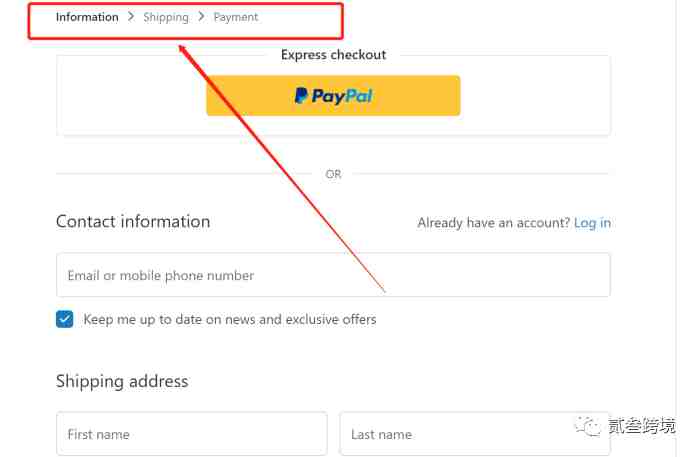Click the chevron after Information breadcrumb

pos(131,17)
